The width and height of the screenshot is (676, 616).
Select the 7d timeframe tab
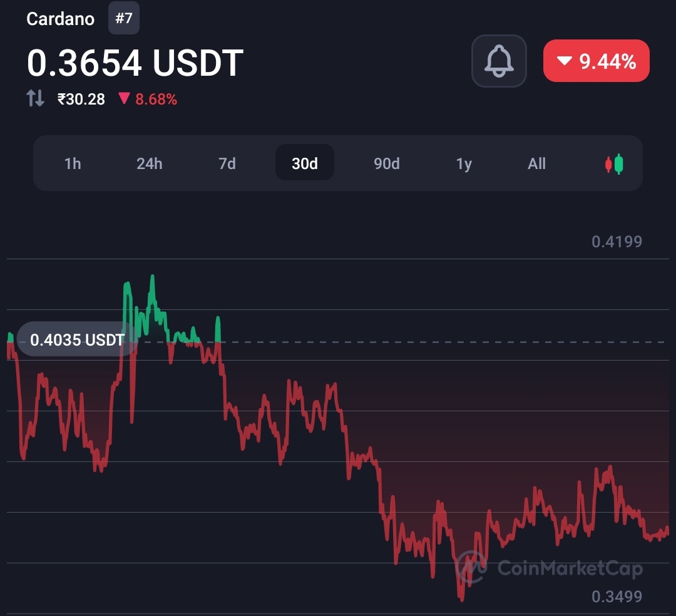pos(227,163)
